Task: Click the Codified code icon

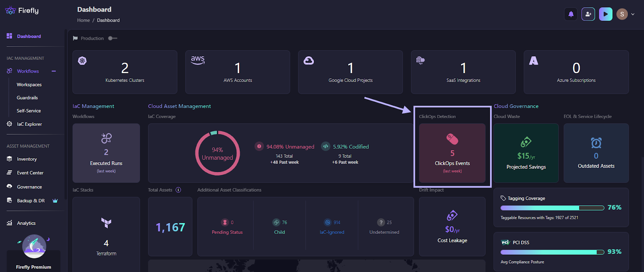Action: click(326, 146)
